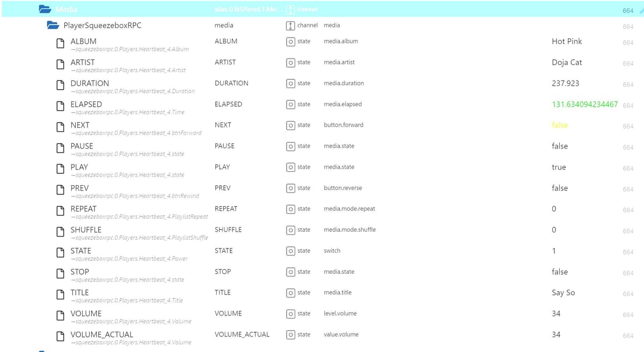Click the true value of PLAY

pyautogui.click(x=559, y=167)
